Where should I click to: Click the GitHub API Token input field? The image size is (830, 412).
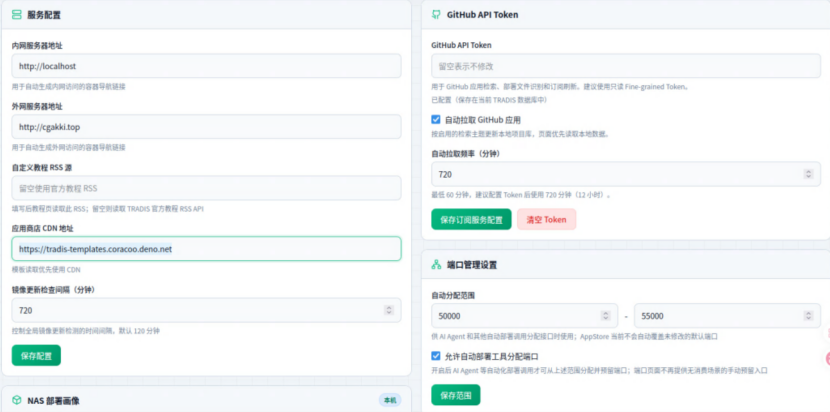coord(626,66)
